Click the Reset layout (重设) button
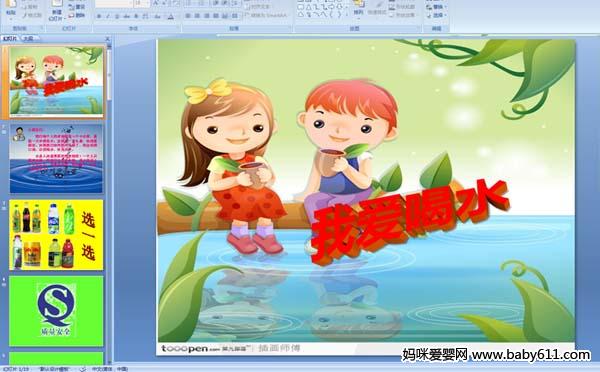 point(77,7)
